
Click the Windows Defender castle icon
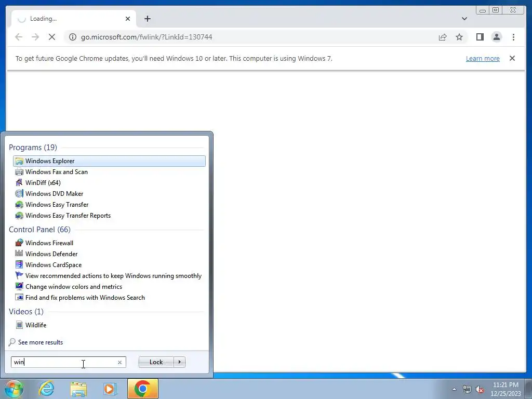pyautogui.click(x=19, y=254)
